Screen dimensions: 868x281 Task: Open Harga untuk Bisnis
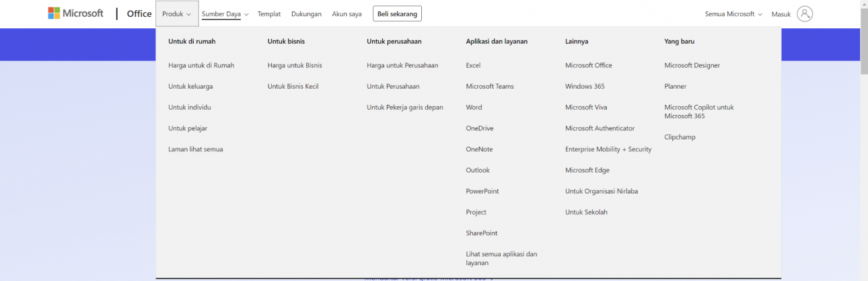[x=295, y=65]
